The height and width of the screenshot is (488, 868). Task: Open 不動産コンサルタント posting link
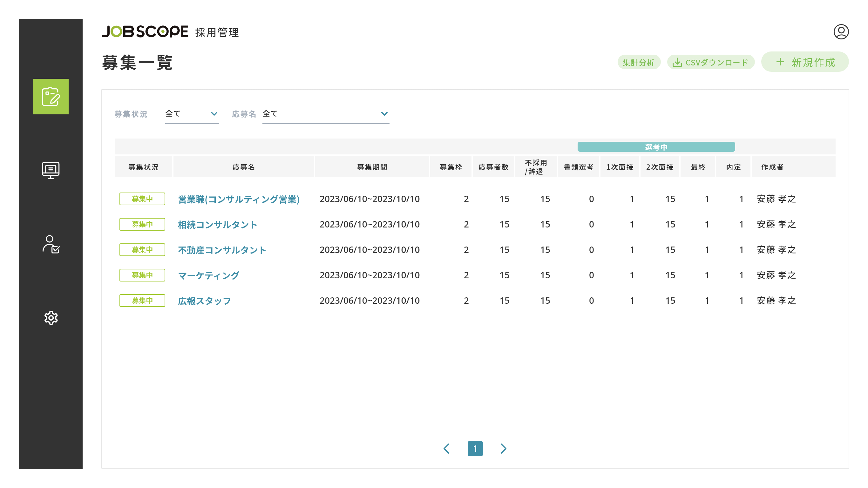pos(222,250)
